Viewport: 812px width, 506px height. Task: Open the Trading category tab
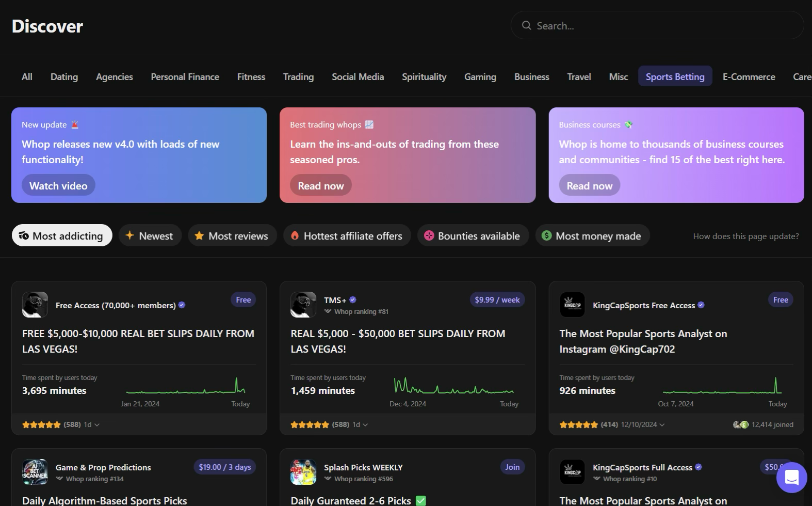pos(298,76)
